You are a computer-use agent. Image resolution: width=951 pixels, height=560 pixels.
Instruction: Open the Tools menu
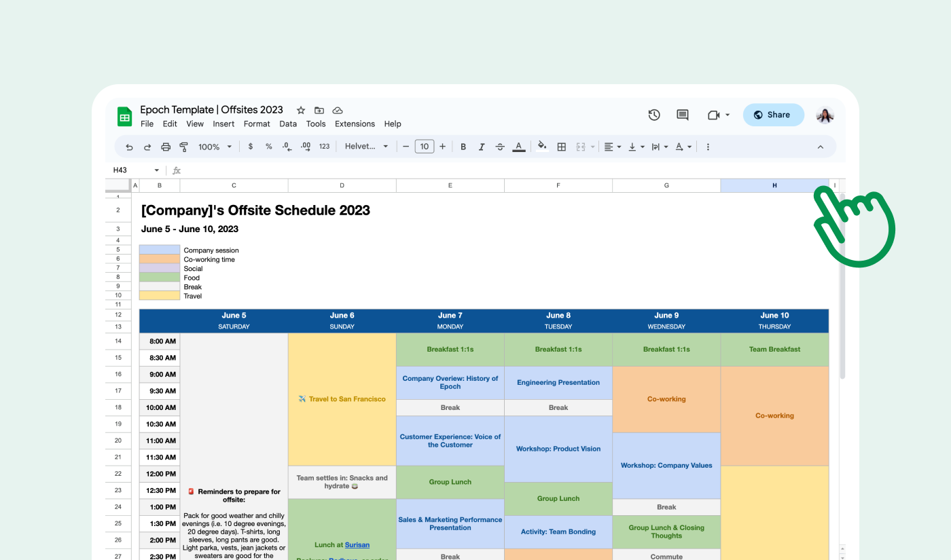(316, 124)
